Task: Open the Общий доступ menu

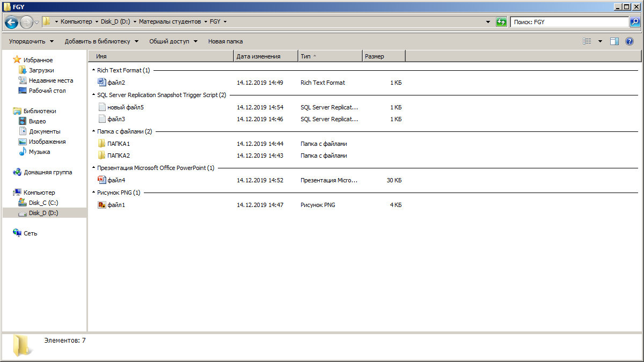Action: (173, 41)
